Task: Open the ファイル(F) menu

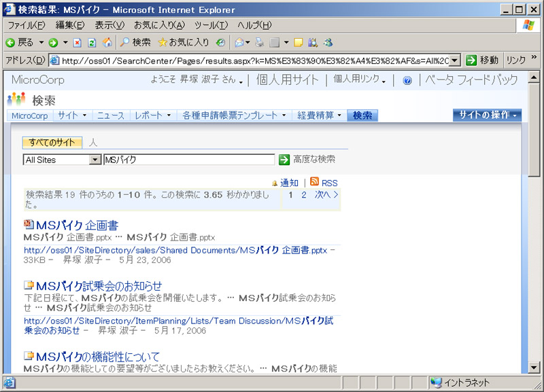Action: 25,25
